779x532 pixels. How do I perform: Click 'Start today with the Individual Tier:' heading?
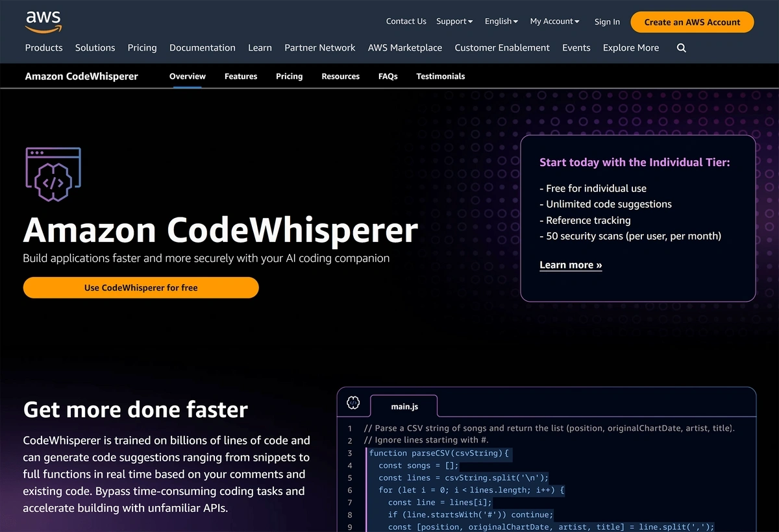635,162
